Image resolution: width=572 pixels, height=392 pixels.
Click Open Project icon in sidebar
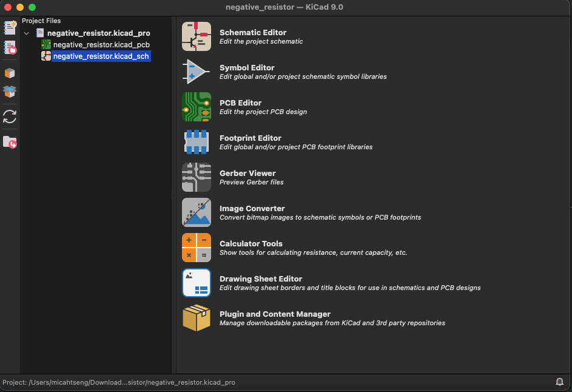[x=10, y=47]
